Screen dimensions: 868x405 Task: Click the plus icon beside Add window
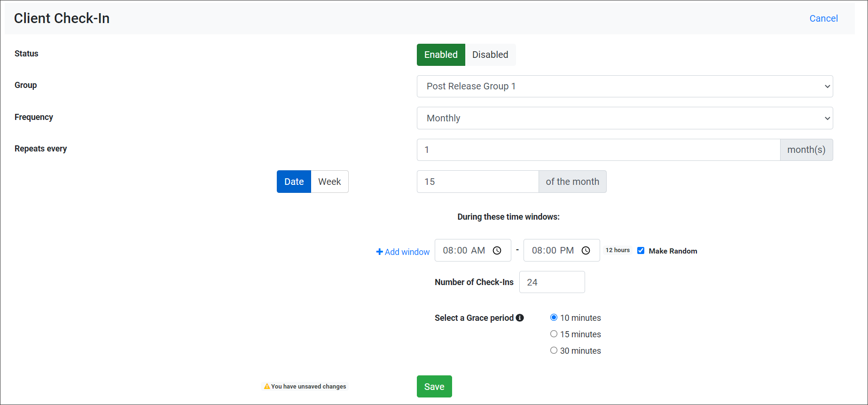[x=379, y=252]
